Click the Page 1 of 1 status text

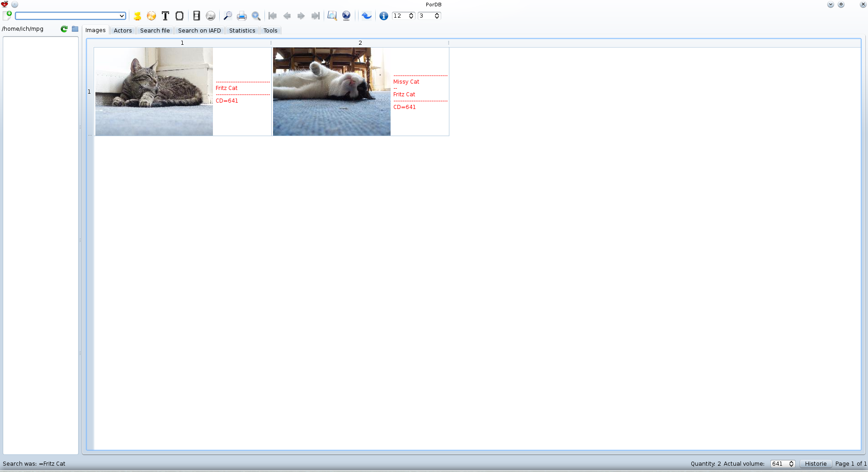pos(851,464)
